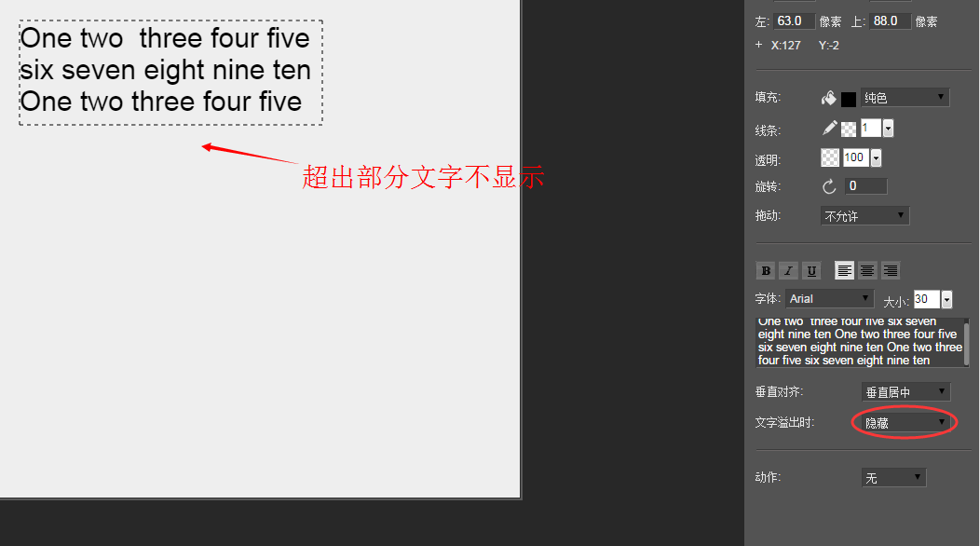Open the 垂直对齐 垂直居中 dropdown
The image size is (980, 546).
tap(905, 392)
